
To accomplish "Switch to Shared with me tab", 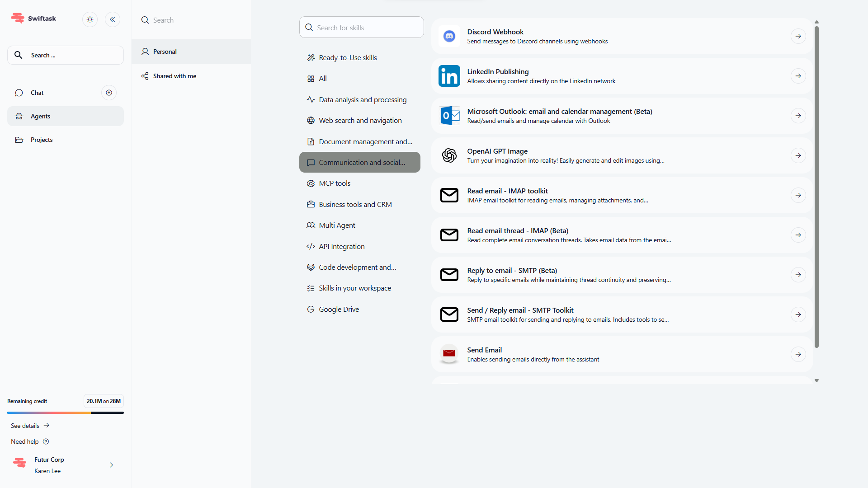I will [x=175, y=76].
